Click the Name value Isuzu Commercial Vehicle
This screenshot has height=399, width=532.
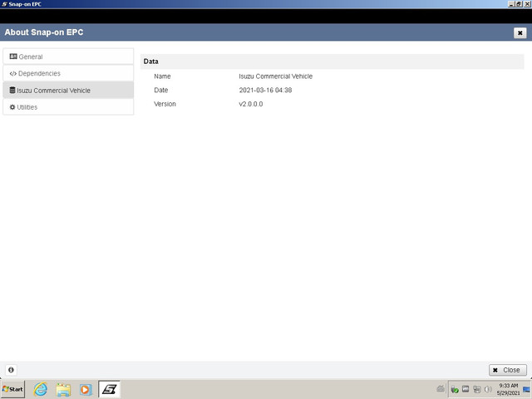[275, 76]
